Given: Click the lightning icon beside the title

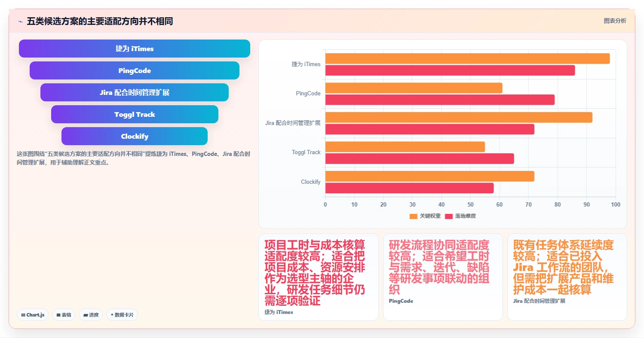Looking at the screenshot, I should [x=20, y=21].
